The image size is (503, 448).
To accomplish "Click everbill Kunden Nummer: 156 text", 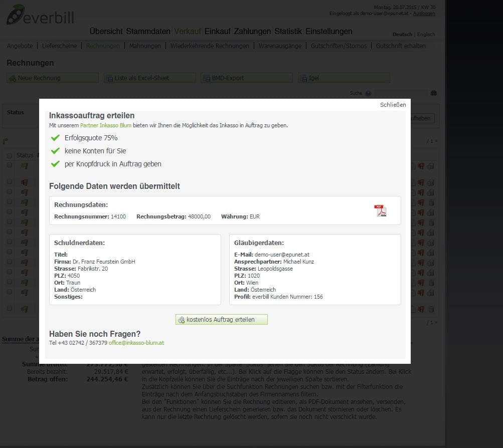I will click(287, 297).
